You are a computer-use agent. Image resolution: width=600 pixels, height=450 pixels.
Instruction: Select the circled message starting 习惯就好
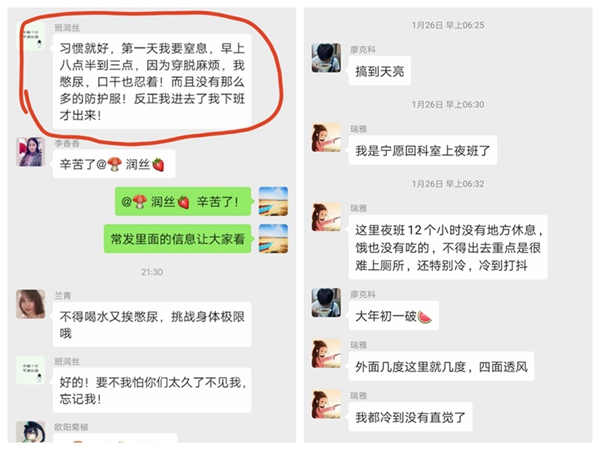(152, 82)
